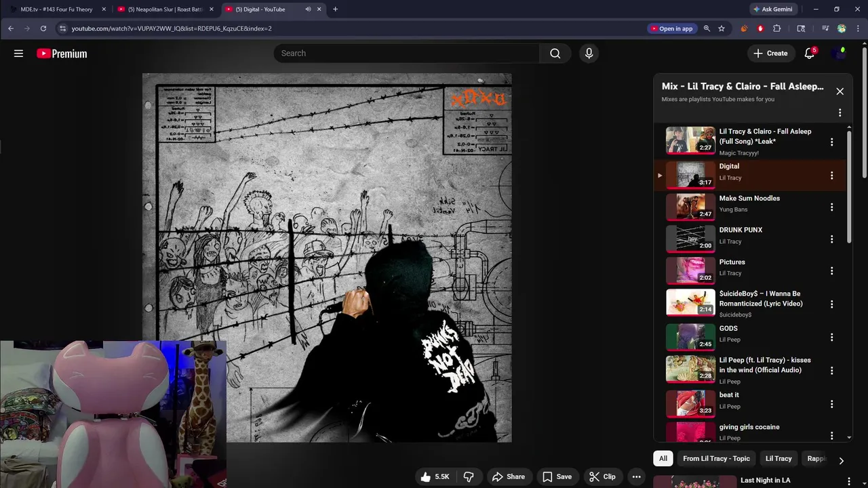Like the video with thumbs up
Screen dimensions: 868x488
pos(435,476)
